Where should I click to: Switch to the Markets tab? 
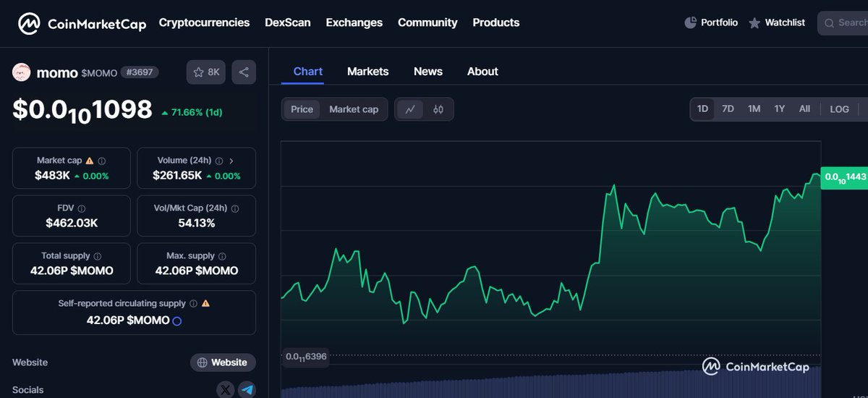pyautogui.click(x=367, y=71)
